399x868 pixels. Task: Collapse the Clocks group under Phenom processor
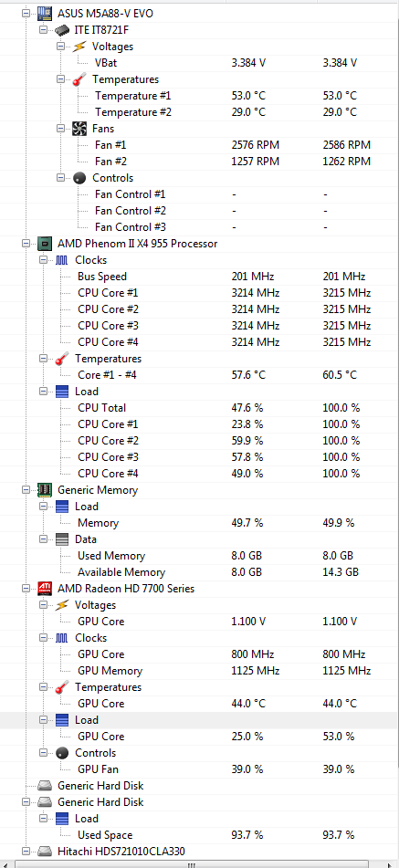click(x=43, y=259)
